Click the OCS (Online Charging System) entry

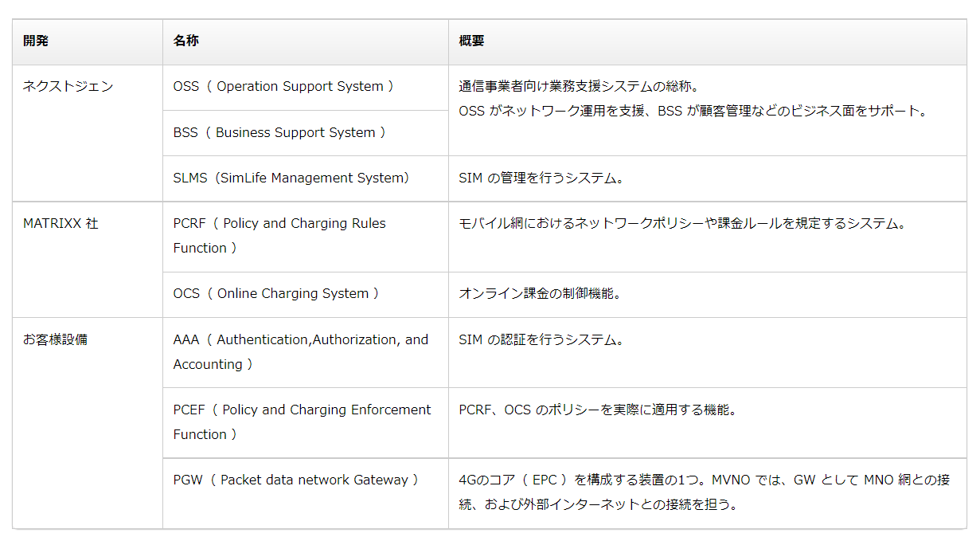coord(276,294)
